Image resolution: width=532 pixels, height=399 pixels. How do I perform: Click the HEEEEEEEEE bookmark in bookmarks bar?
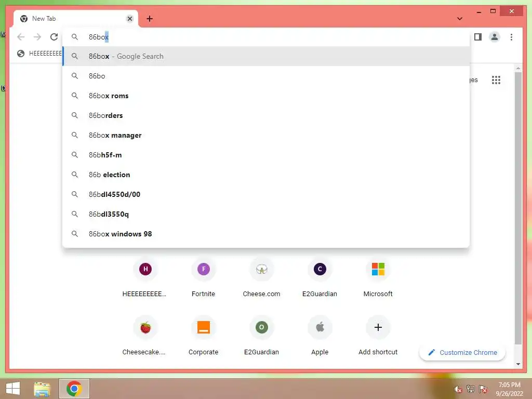pos(39,54)
